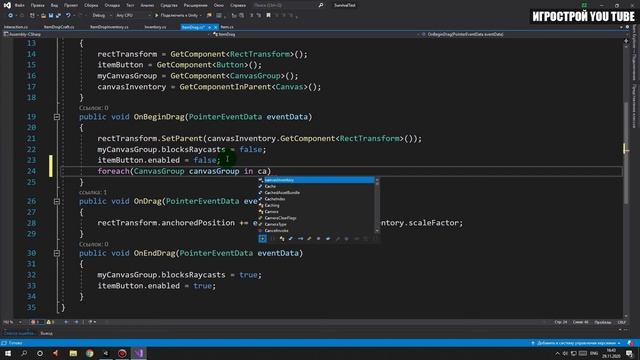Click the Visual Studio search box
Image resolution: width=640 pixels, height=360 pixels.
(284, 5)
